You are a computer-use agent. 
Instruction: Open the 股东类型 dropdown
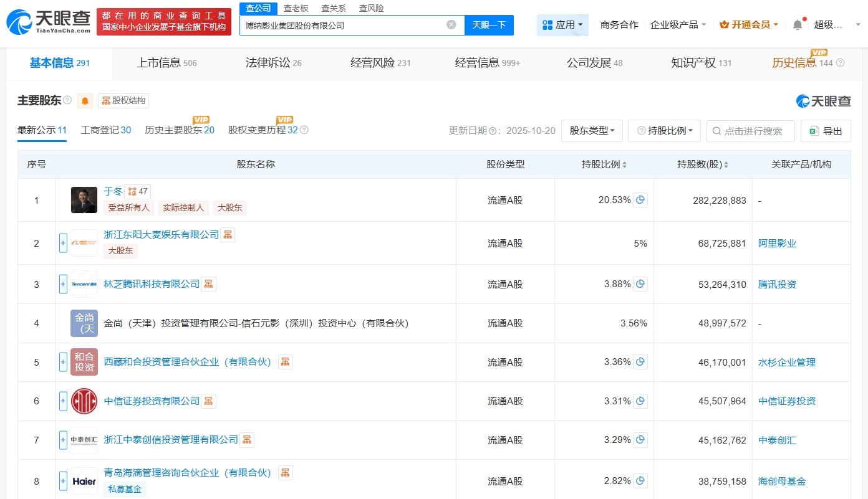[591, 131]
